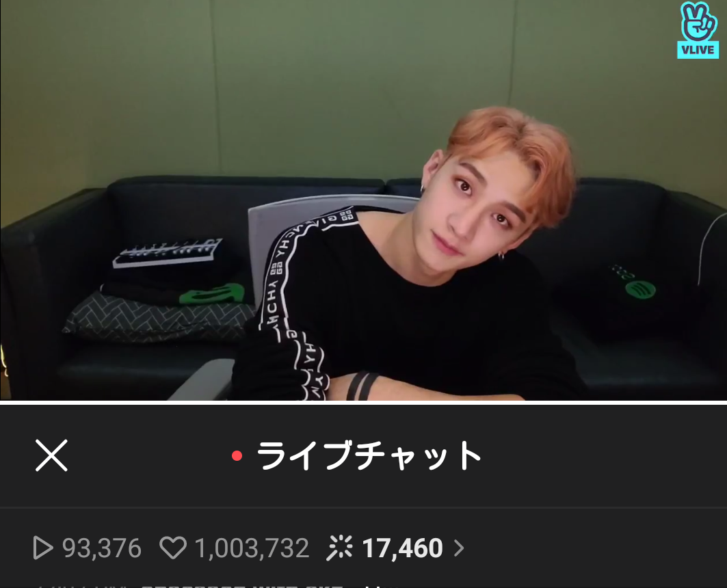Select the ライブチャット header title
727x588 pixels.
pyautogui.click(x=369, y=455)
